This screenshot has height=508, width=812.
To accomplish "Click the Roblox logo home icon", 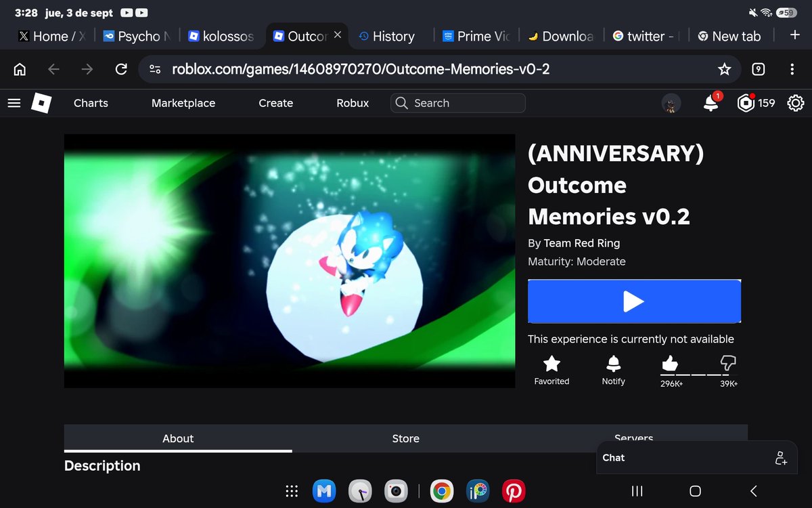I will pyautogui.click(x=42, y=103).
